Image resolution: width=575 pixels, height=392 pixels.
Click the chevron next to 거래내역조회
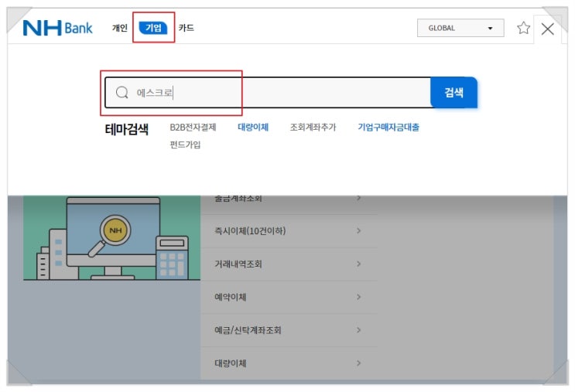pyautogui.click(x=358, y=264)
